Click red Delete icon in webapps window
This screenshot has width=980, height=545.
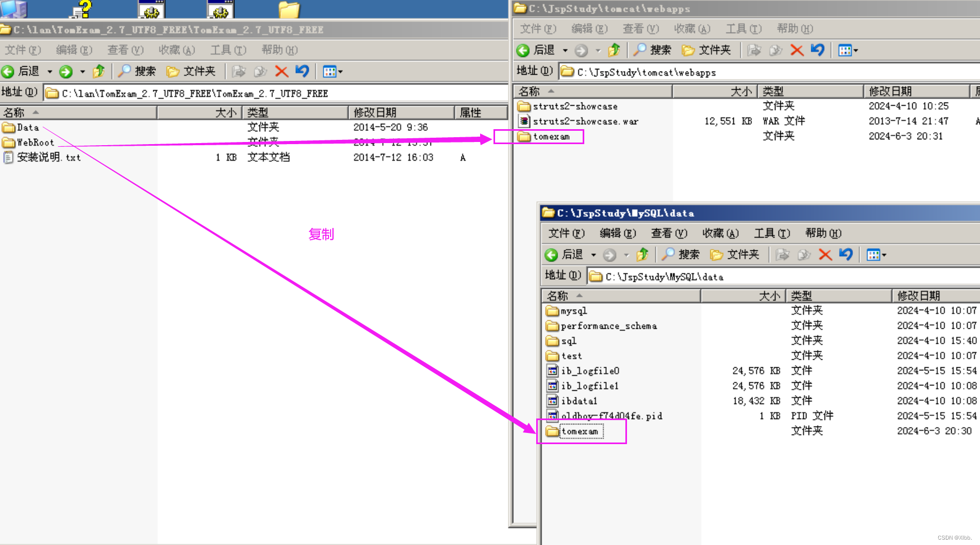pos(797,50)
